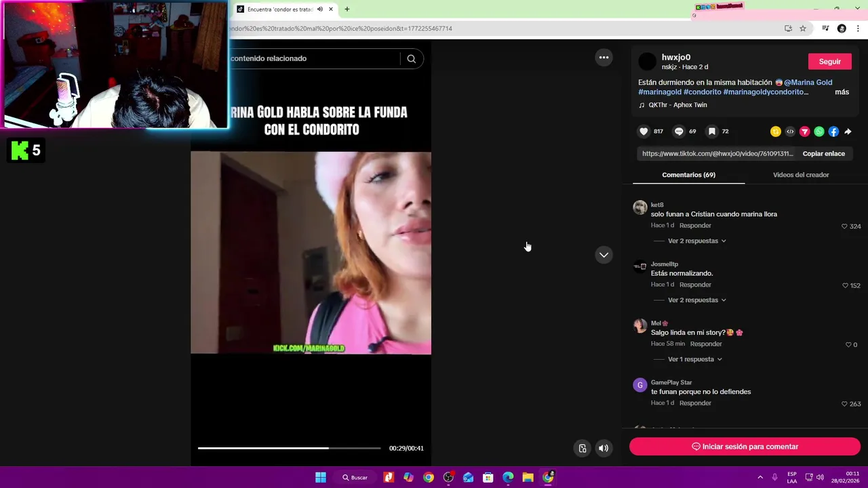The width and height of the screenshot is (868, 488).
Task: Like ket8's comment with its heart
Action: click(x=844, y=226)
